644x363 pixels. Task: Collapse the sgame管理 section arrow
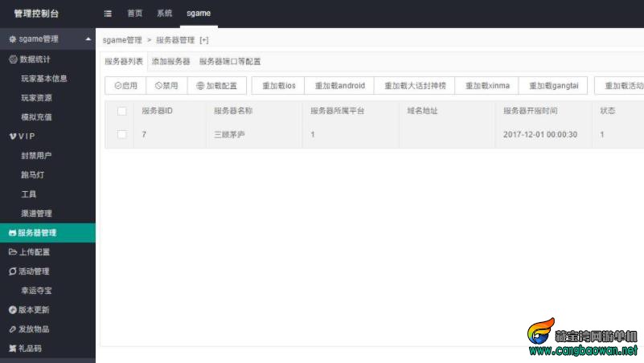pos(88,39)
